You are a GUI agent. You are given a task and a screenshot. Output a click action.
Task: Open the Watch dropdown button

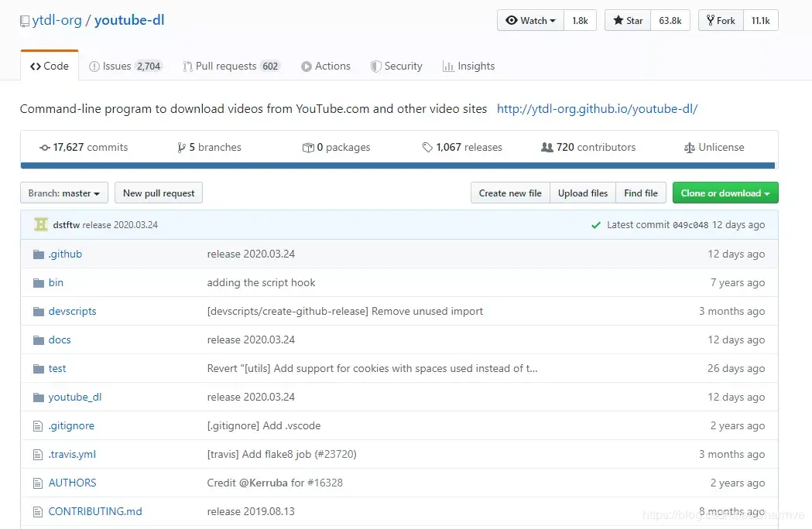tap(530, 20)
